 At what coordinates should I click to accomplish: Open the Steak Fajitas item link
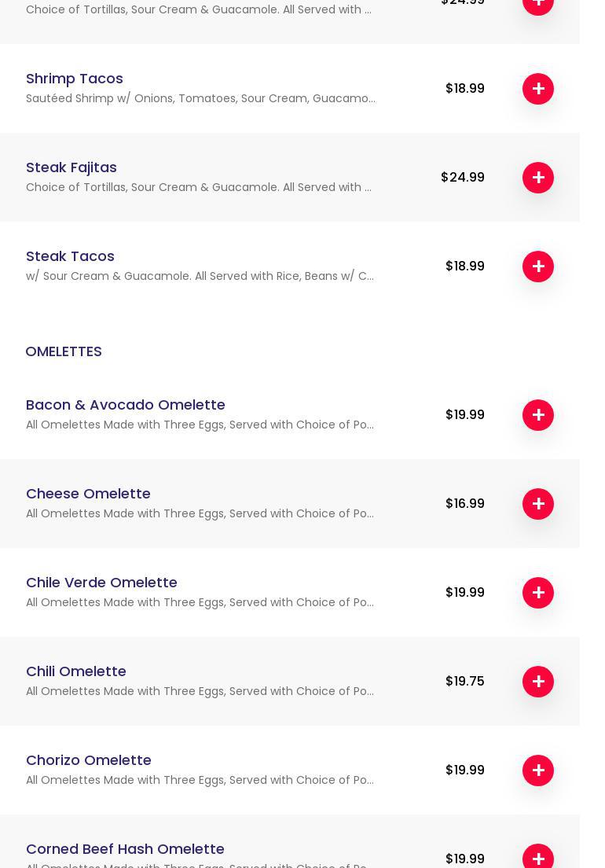click(71, 167)
